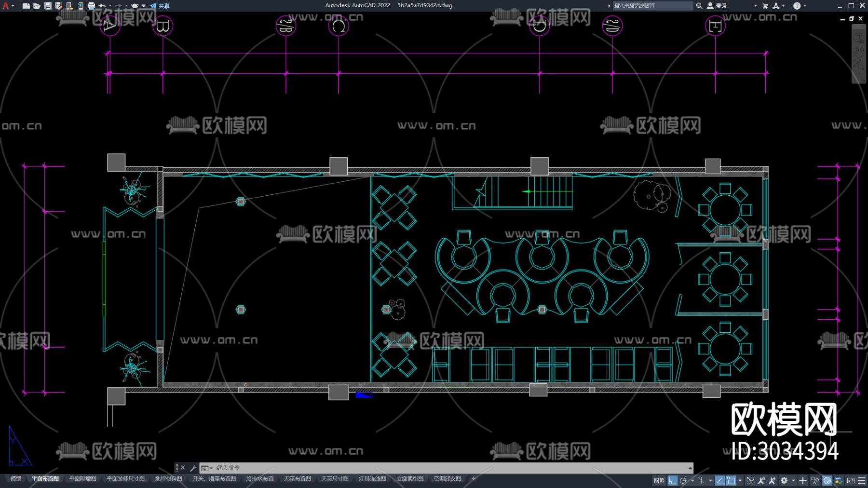This screenshot has height=488, width=868.
Task: Switch to the 模型 tab
Action: (x=16, y=479)
